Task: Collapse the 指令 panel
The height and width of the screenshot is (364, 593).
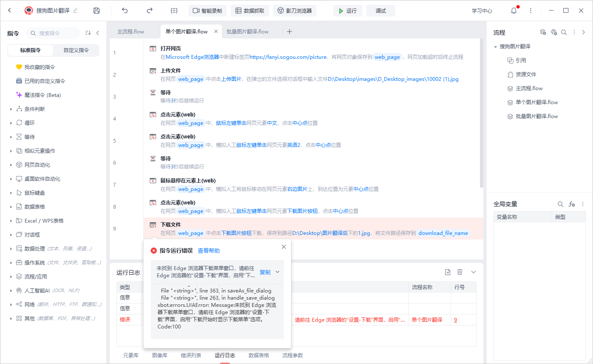Action: coord(98,33)
